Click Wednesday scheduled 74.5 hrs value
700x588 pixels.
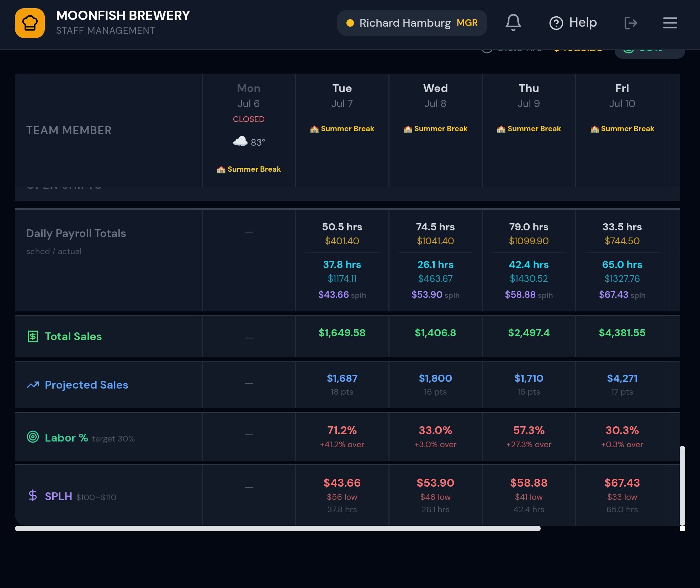pyautogui.click(x=435, y=227)
